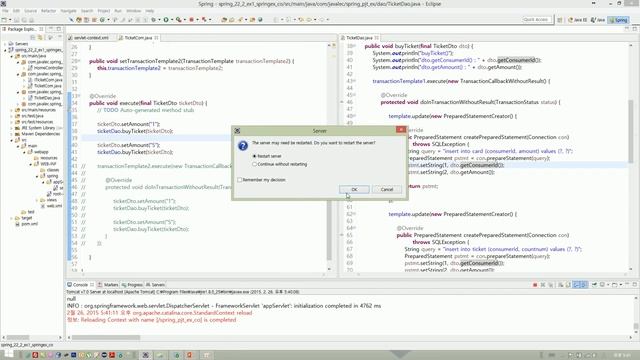Image resolution: width=640 pixels, height=360 pixels.
Task: Open the Edit menu
Action: pyautogui.click(x=16, y=11)
